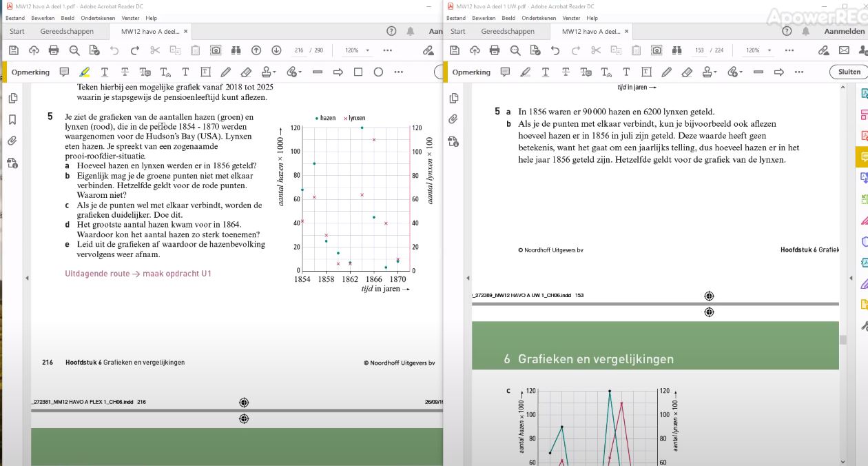The image size is (868, 466).
Task: Open Venster menu in left window
Action: pos(130,18)
